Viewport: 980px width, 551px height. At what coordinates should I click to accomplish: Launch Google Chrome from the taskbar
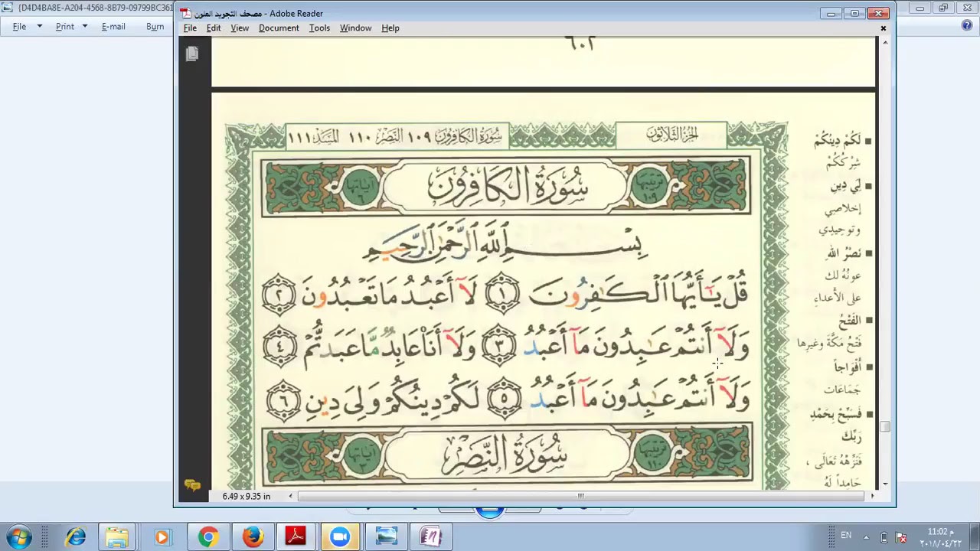pyautogui.click(x=207, y=537)
